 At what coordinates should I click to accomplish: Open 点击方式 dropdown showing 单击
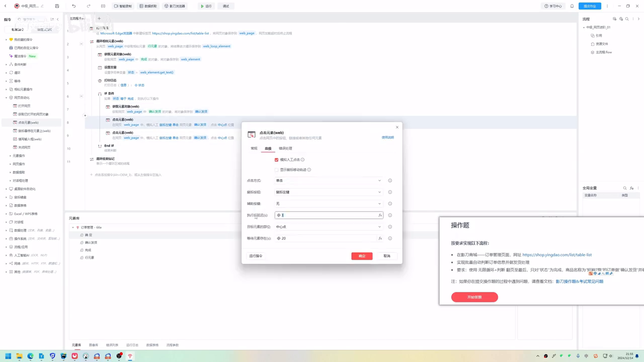[x=329, y=180]
